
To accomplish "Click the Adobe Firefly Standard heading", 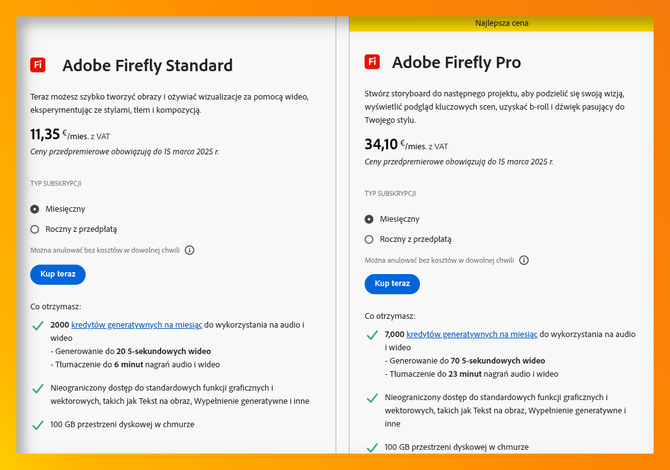I will click(147, 65).
